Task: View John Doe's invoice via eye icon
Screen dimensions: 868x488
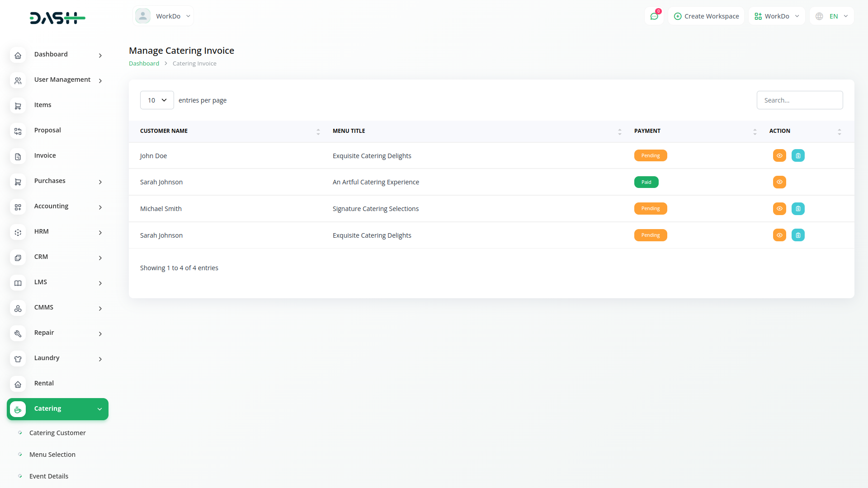Action: [x=779, y=155]
